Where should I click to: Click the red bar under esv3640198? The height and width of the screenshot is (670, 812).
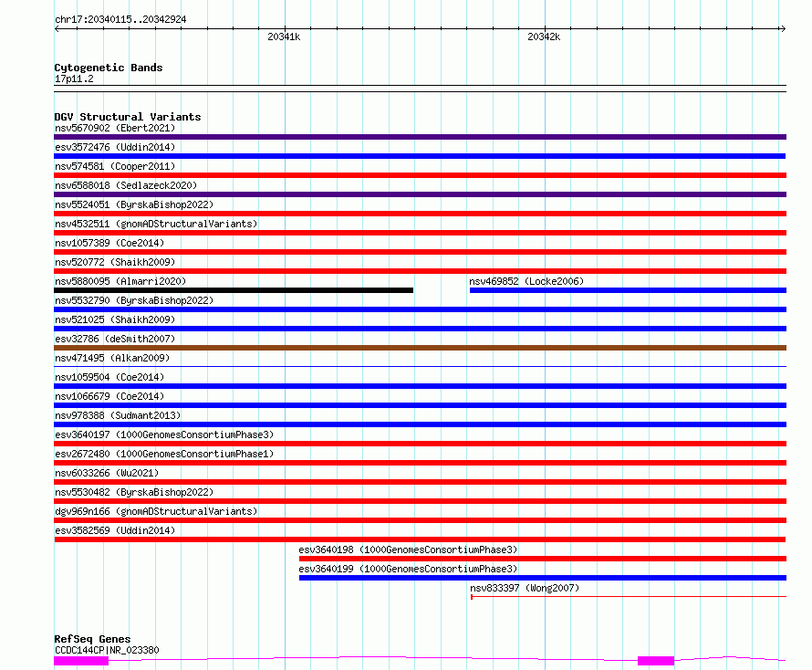(x=543, y=559)
